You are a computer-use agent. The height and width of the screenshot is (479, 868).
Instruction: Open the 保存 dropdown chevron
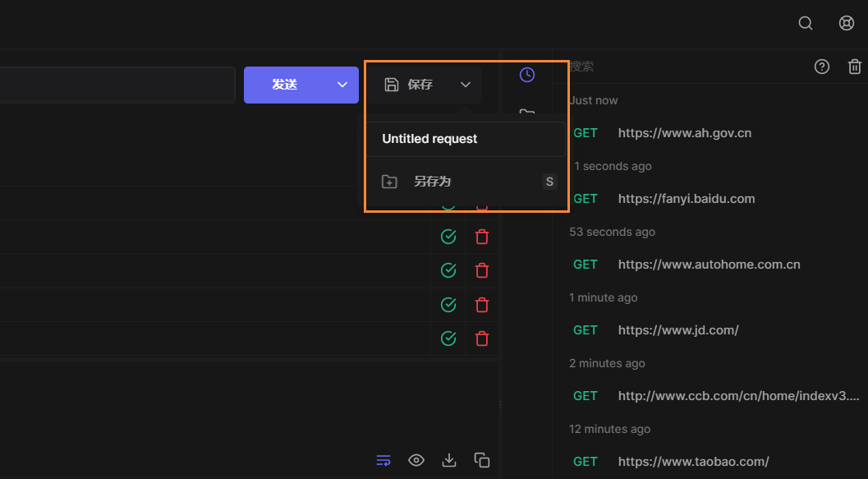[x=466, y=85]
